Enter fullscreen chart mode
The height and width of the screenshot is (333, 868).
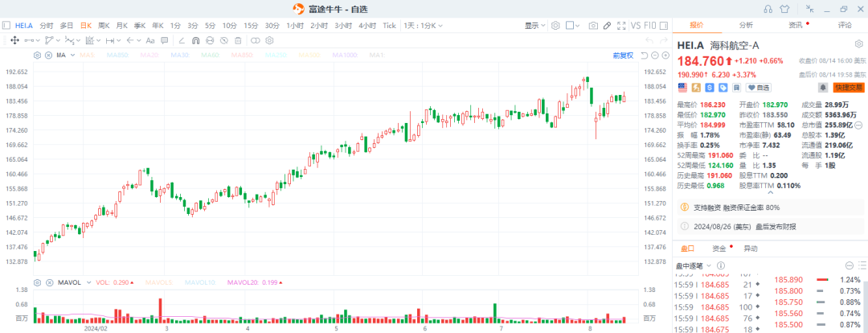point(621,26)
